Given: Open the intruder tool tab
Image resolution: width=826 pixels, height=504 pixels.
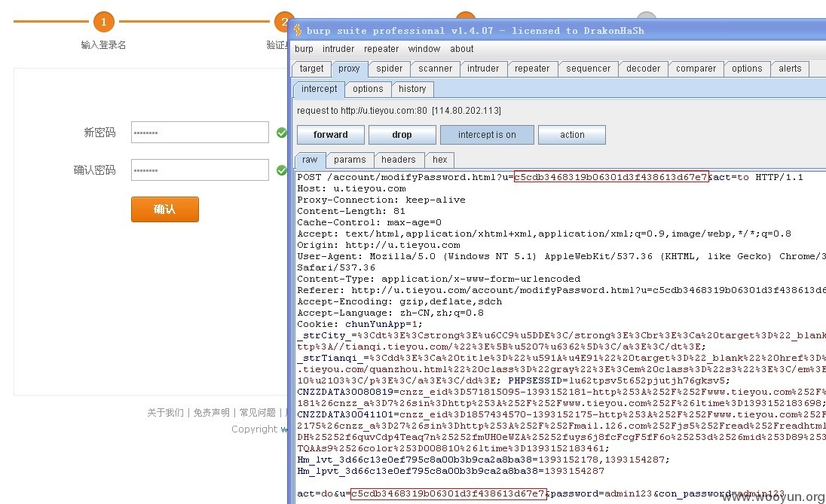Looking at the screenshot, I should pos(483,69).
